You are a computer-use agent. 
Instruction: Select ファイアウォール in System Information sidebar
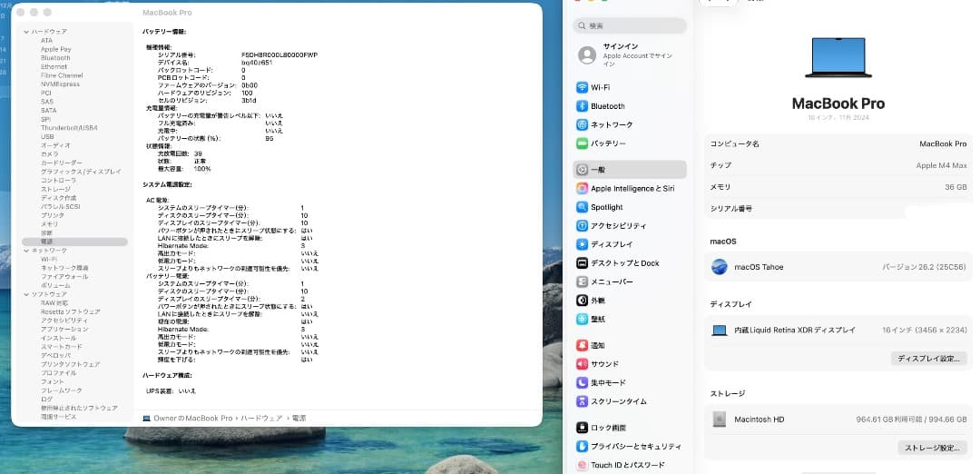coord(65,277)
